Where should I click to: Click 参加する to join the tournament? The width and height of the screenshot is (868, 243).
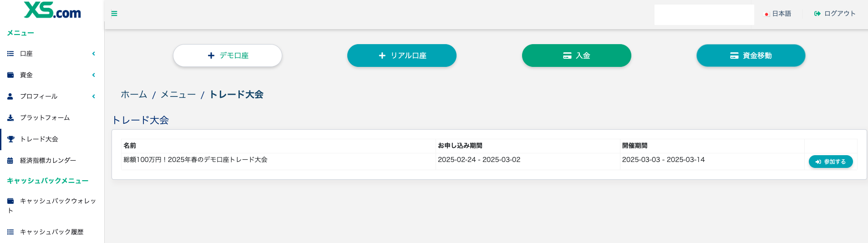(831, 162)
